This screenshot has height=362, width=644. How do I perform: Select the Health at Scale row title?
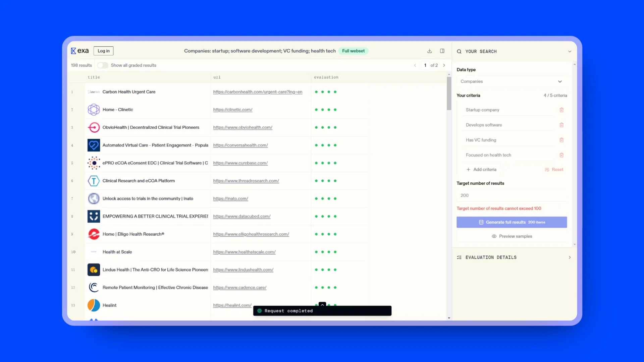coord(117,252)
